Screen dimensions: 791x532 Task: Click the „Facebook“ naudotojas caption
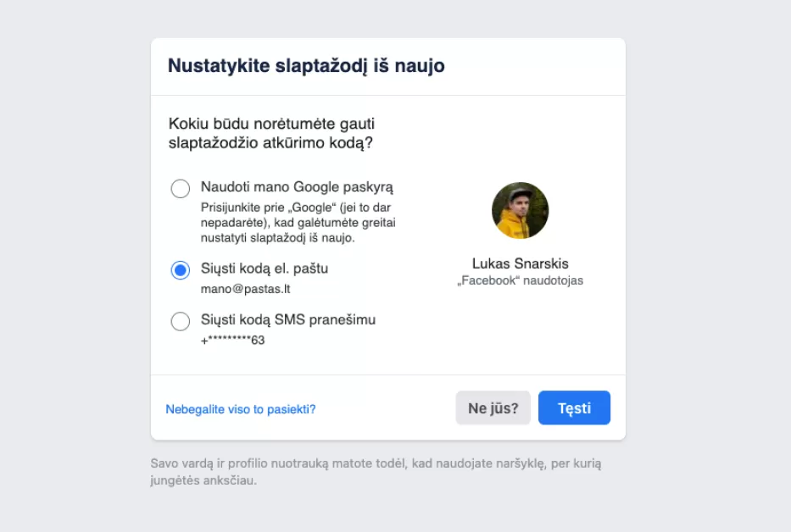520,280
